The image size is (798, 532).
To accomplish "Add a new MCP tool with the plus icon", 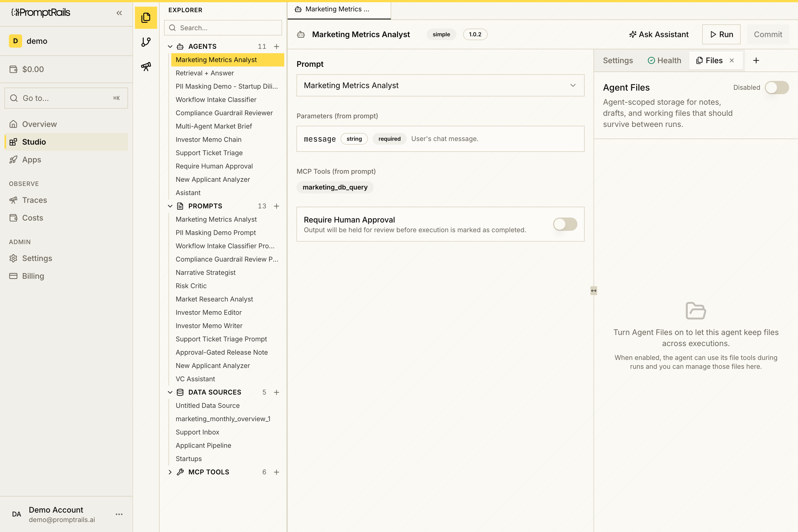I will coord(277,472).
